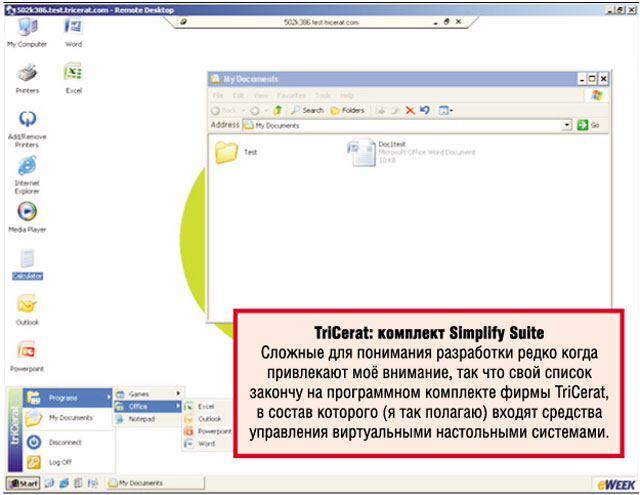
Task: Launch Notepad from Programs submenu
Action: (x=148, y=419)
